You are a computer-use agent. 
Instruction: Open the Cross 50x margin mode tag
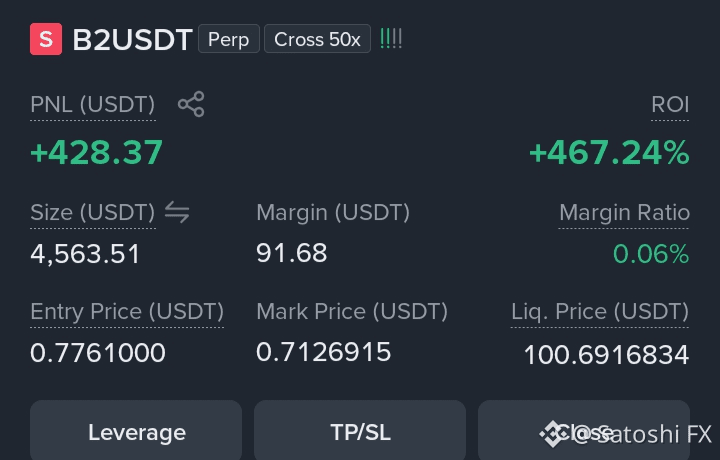point(317,39)
